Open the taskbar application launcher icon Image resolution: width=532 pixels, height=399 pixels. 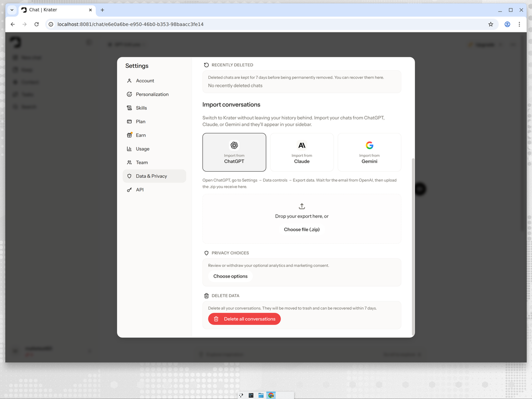click(241, 395)
